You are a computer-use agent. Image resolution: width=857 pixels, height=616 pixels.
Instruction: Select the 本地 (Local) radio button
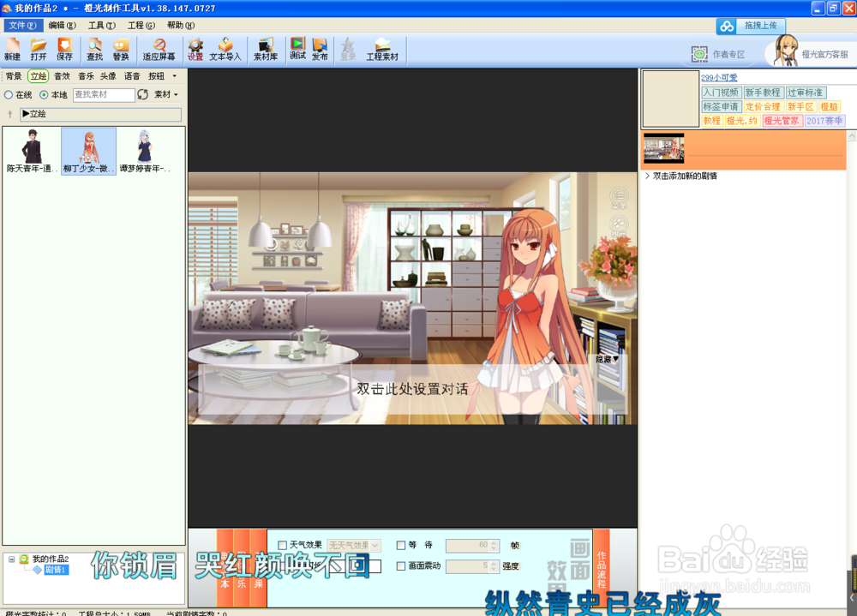pyautogui.click(x=44, y=95)
